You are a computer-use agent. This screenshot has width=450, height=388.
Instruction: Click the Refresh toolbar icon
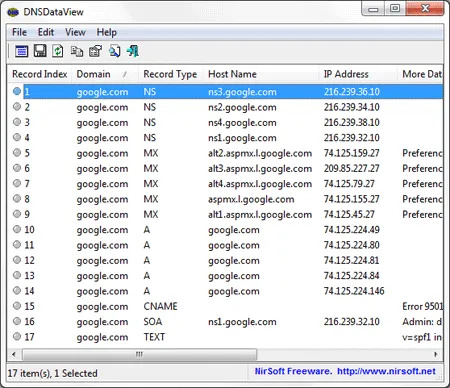click(58, 51)
